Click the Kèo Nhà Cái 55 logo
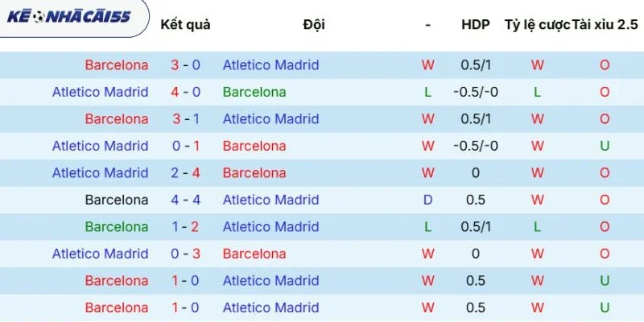 click(x=70, y=18)
